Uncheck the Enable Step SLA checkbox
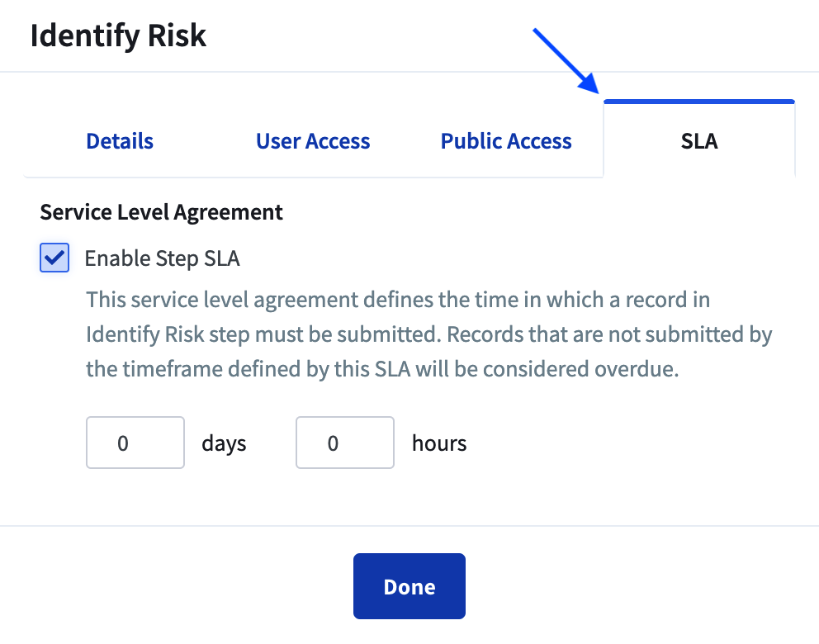This screenshot has height=644, width=819. point(54,258)
